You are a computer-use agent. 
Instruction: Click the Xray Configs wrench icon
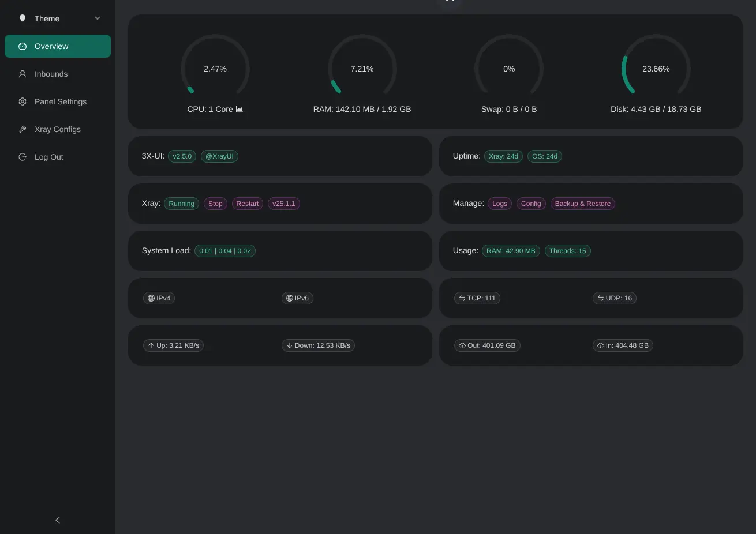pos(23,129)
